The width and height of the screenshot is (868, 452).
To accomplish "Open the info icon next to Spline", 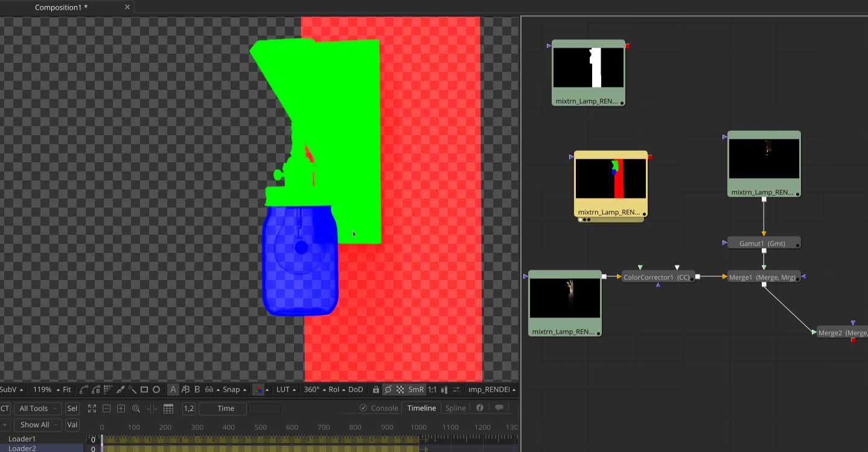I will coord(480,408).
